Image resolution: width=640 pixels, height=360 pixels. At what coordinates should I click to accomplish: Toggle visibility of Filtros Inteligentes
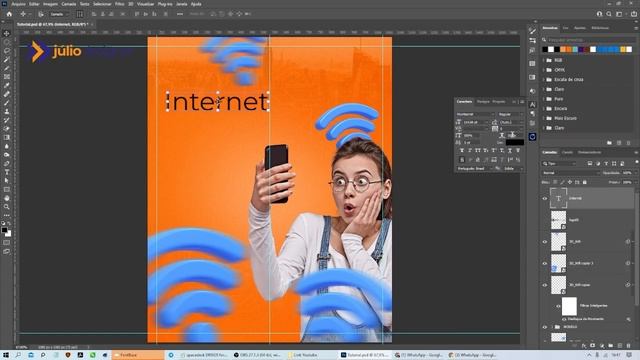point(558,306)
